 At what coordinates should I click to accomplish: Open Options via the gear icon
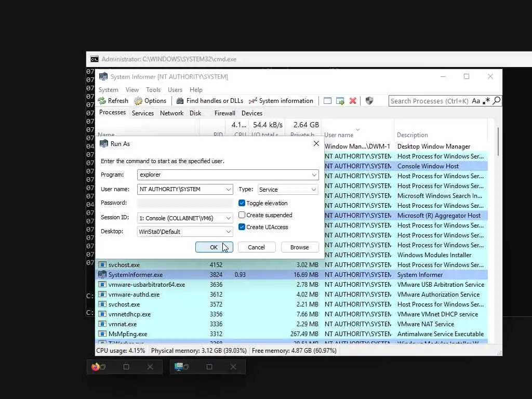pos(138,101)
